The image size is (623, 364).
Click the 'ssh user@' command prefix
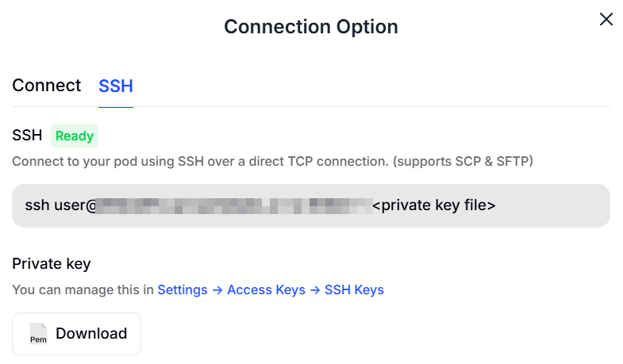pyautogui.click(x=60, y=205)
